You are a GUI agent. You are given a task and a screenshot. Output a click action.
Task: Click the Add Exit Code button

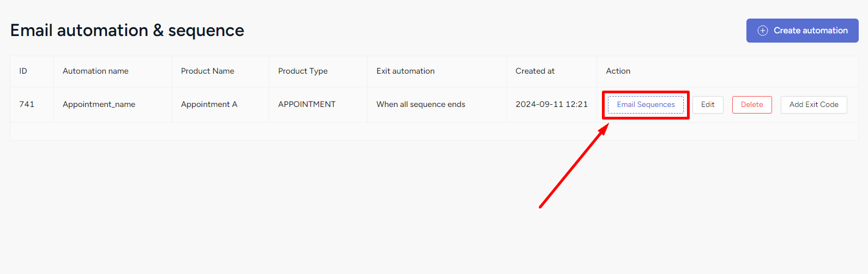pos(814,105)
